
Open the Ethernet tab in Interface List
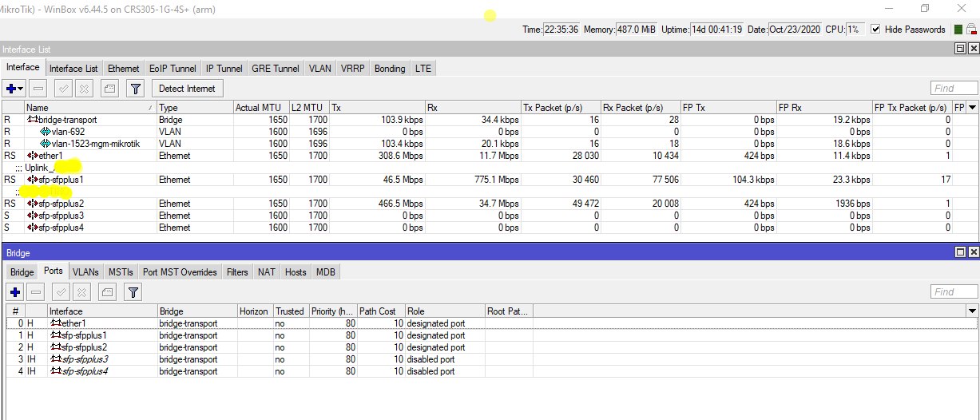(124, 69)
